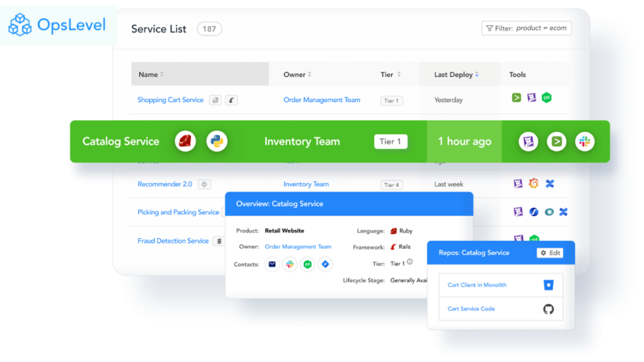Open Datadog tool in Recommender 2.0 row
644x362 pixels.
pos(518,184)
